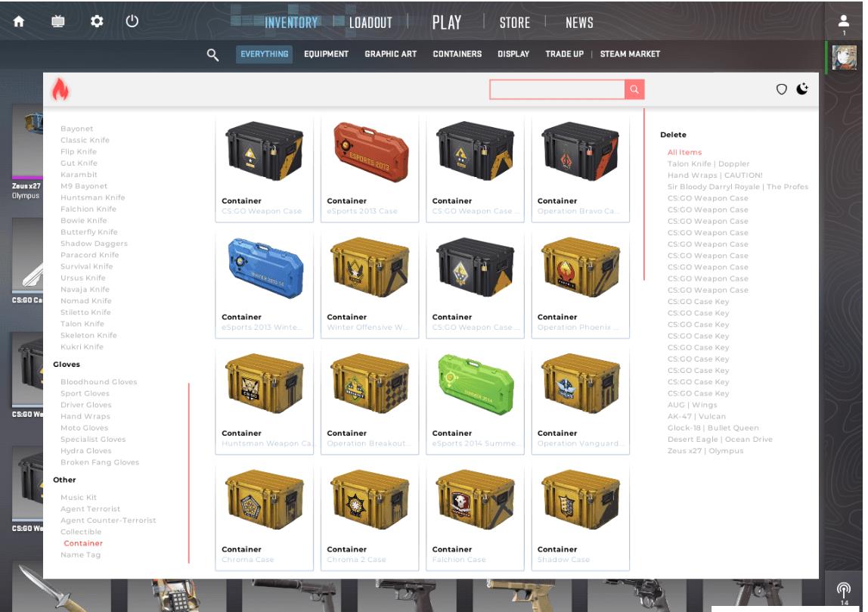
Task: Select the Huntsman Weapon Case card
Action: click(x=264, y=401)
